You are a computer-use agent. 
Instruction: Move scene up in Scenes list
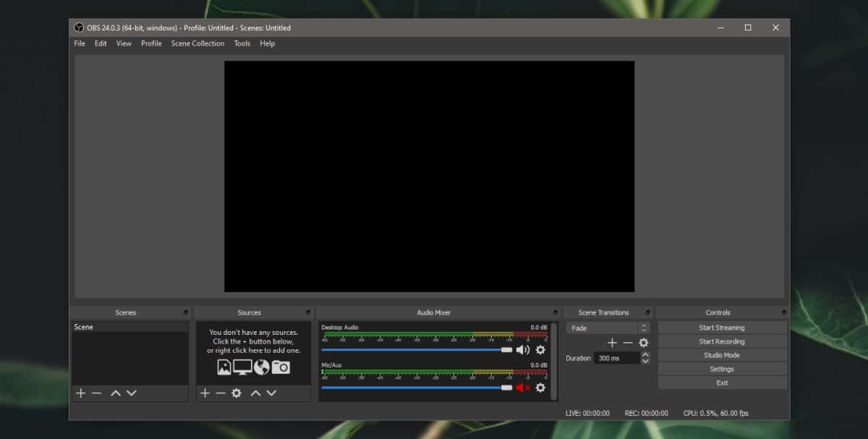point(116,393)
